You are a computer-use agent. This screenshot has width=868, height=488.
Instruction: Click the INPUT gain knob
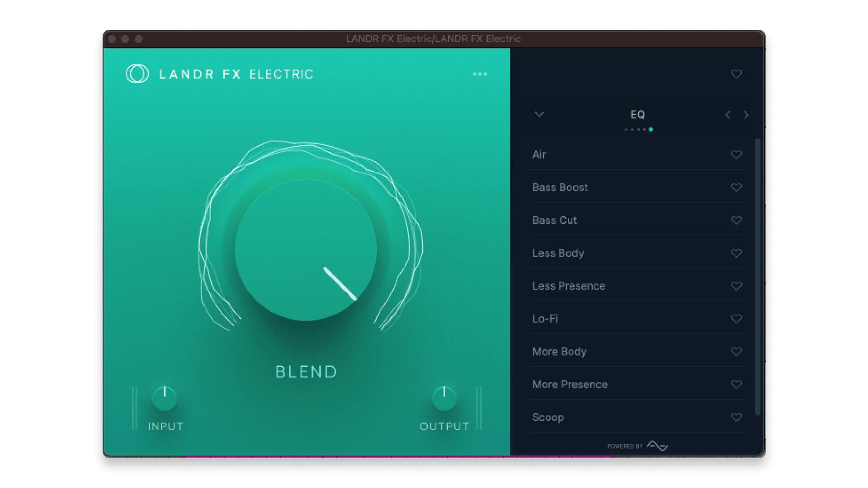(x=165, y=398)
